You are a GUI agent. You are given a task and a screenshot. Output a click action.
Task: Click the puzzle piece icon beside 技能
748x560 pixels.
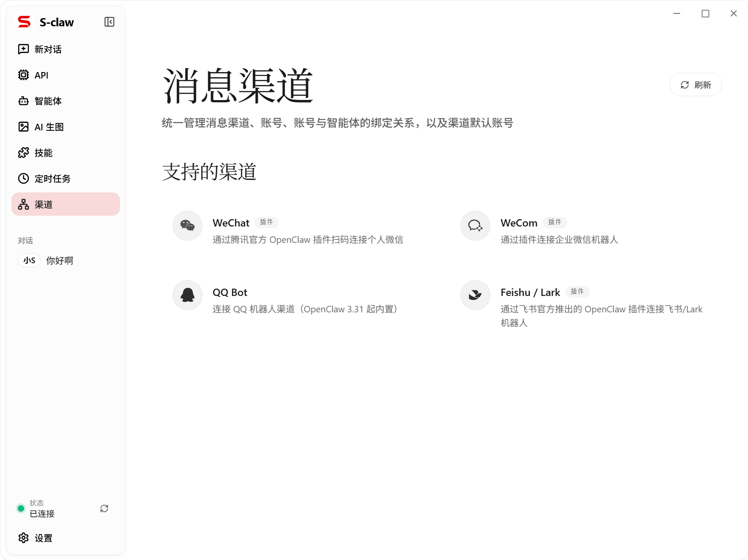[x=23, y=153]
